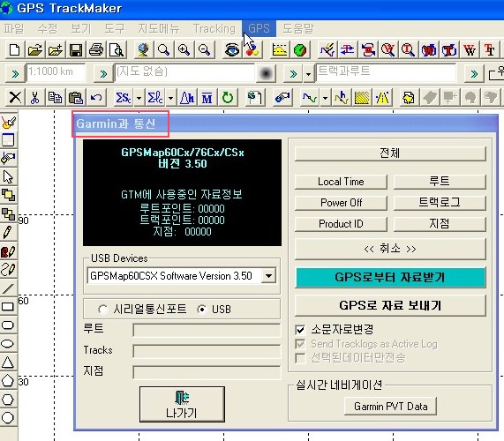Expand the USB Devices dropdown arrow
The height and width of the screenshot is (441, 504).
(x=268, y=276)
